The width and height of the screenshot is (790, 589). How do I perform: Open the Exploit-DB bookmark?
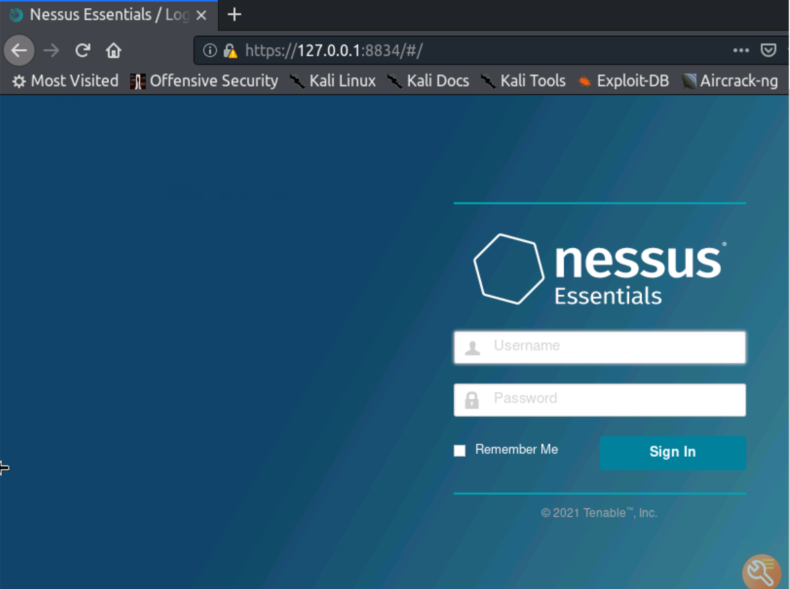click(623, 81)
